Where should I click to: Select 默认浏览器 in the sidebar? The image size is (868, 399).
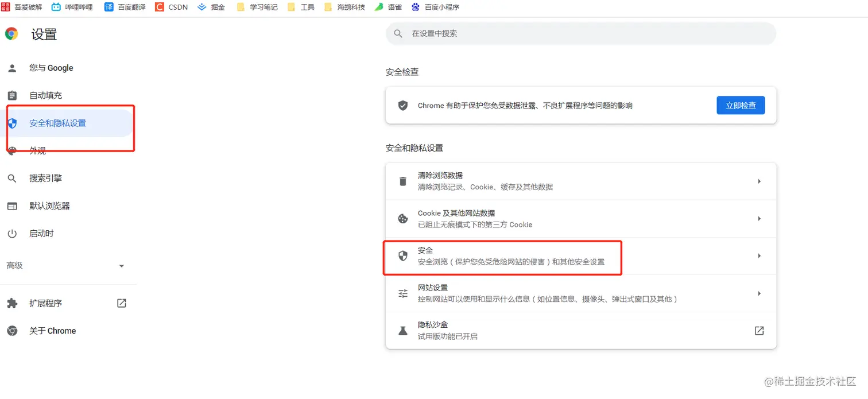point(49,206)
